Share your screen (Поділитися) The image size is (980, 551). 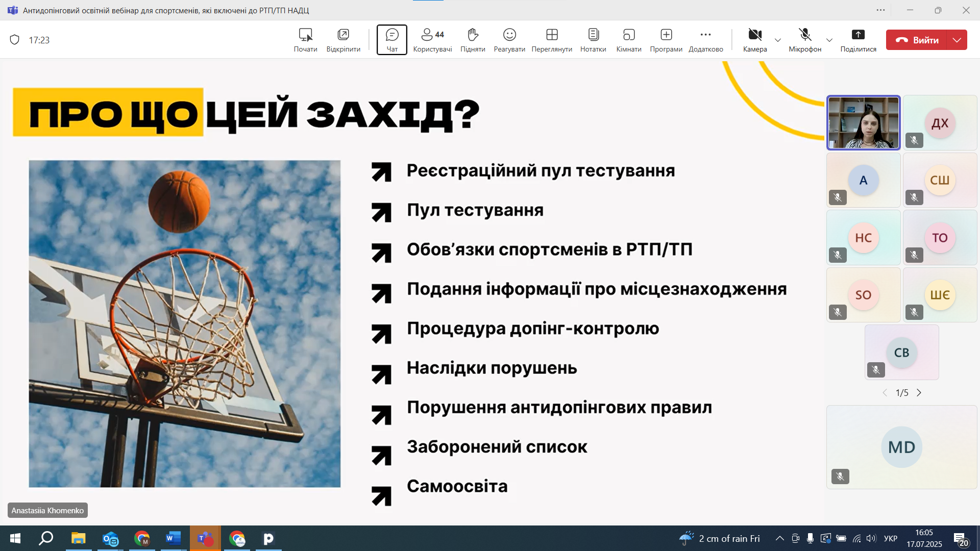tap(859, 40)
